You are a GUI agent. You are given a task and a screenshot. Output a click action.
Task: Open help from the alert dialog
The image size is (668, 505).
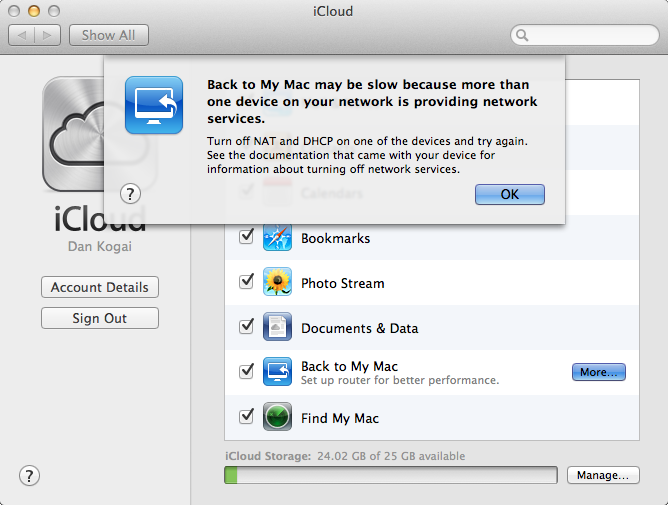tap(130, 194)
